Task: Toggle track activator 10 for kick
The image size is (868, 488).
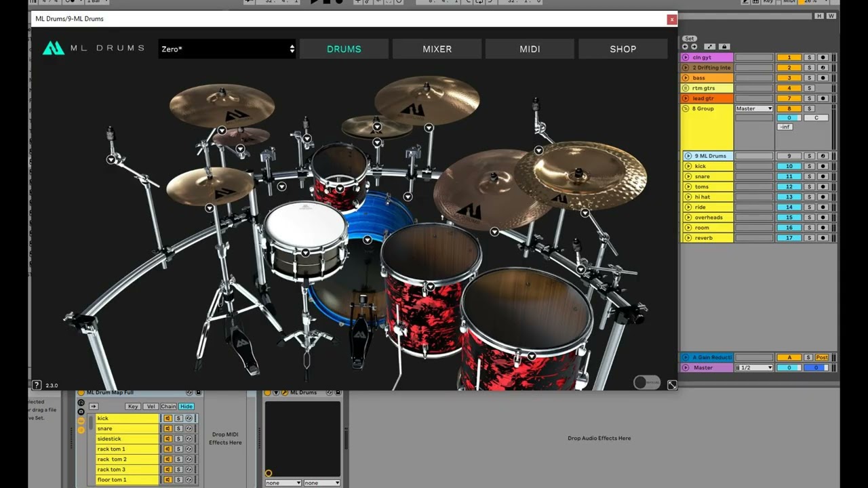Action: 789,166
